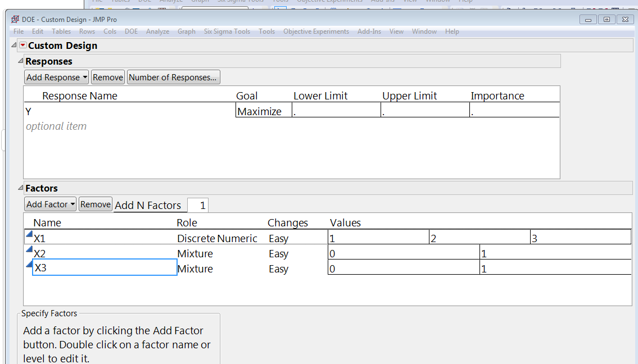The width and height of the screenshot is (638, 364).
Task: Open the red triangle menu beside Custom Design
Action: pos(22,45)
